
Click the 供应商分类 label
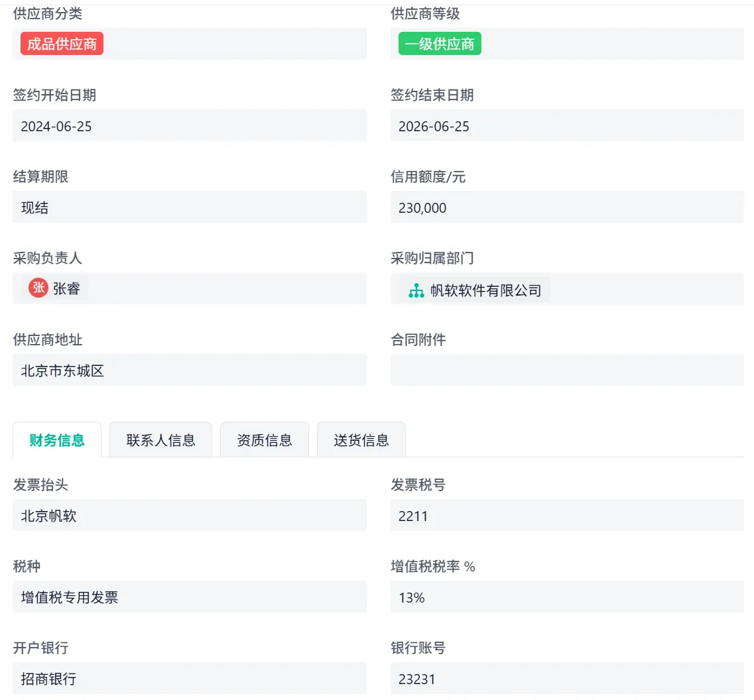(48, 13)
